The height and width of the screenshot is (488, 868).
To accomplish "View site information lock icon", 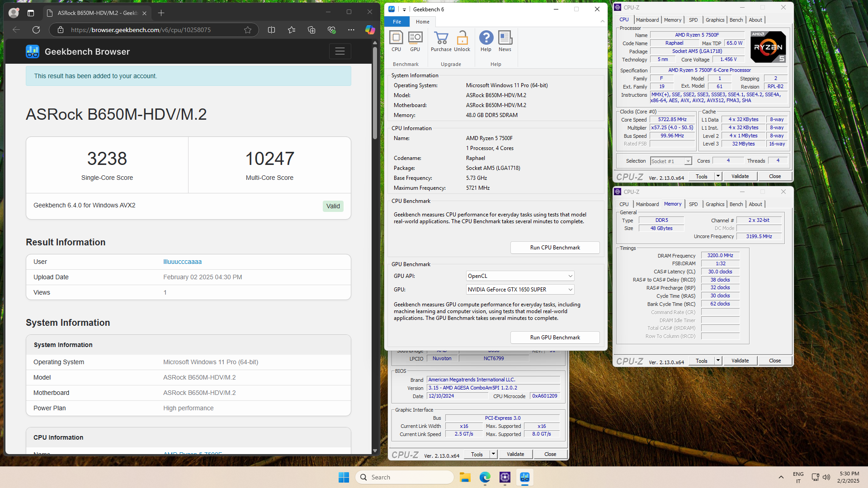I will click(x=60, y=30).
